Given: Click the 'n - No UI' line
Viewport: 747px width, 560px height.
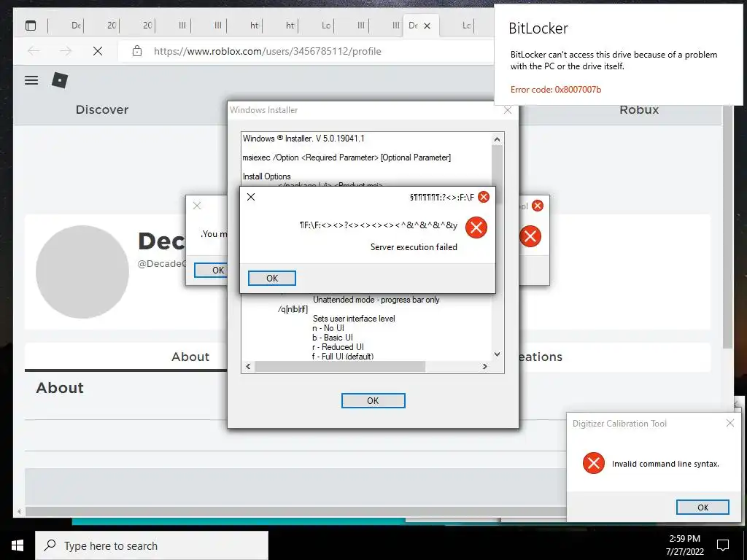Looking at the screenshot, I should (x=328, y=328).
